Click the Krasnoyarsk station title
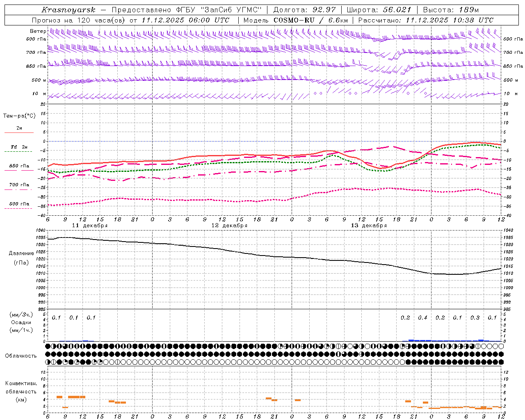This screenshot has width=525, height=420. tap(68, 10)
